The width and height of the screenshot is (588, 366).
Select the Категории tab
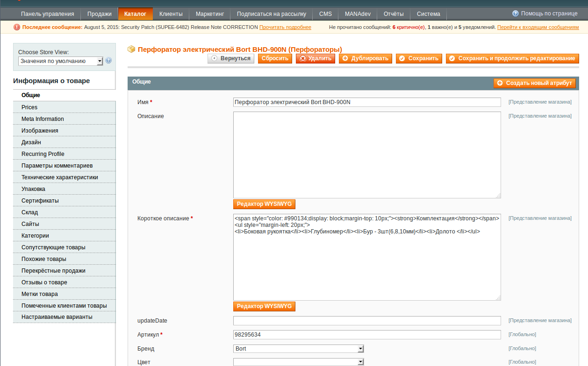(64, 236)
